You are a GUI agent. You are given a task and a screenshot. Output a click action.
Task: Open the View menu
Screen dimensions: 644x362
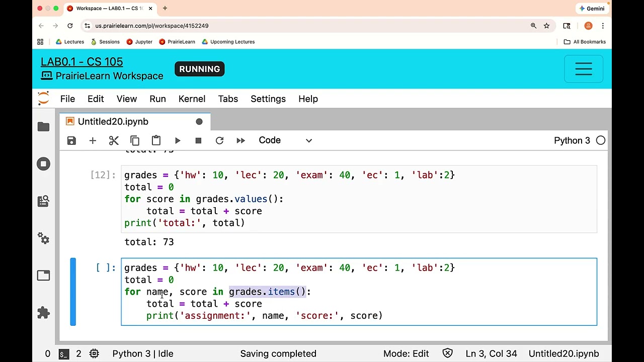tap(127, 99)
